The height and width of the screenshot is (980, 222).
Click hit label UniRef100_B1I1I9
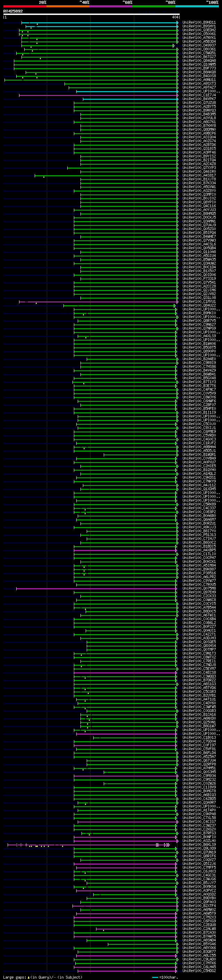coord(199,412)
